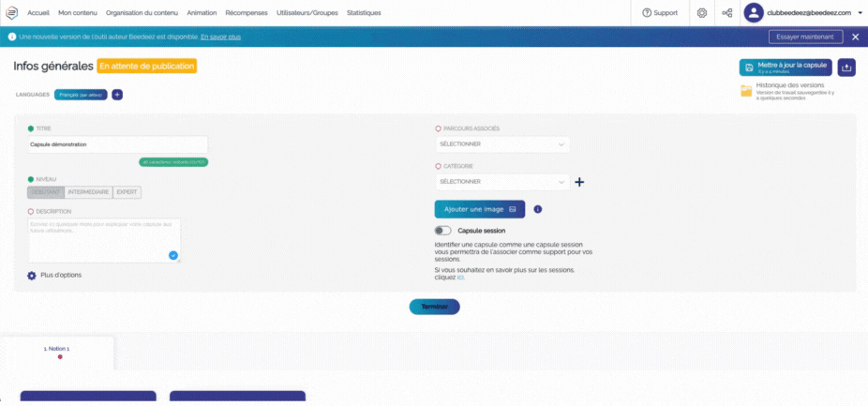
Task: Click the info icon beside Ajouter une image
Action: point(538,209)
